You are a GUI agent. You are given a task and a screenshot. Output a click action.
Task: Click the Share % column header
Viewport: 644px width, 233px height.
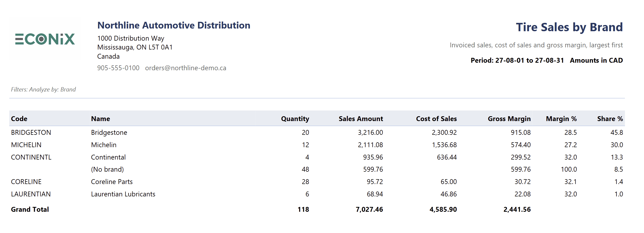tap(610, 119)
